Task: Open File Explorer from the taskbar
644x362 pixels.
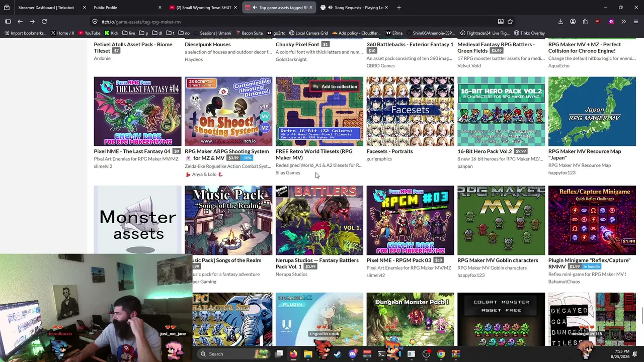Action: [x=308, y=354]
